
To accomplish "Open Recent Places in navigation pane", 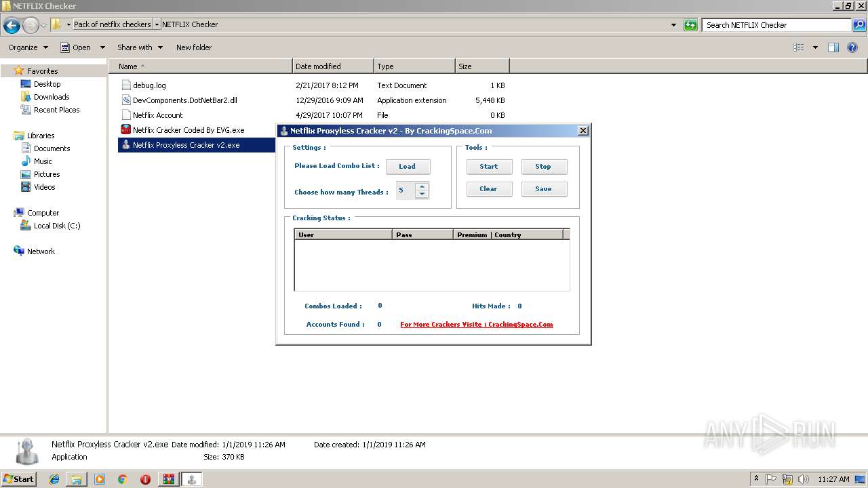I will tap(57, 110).
